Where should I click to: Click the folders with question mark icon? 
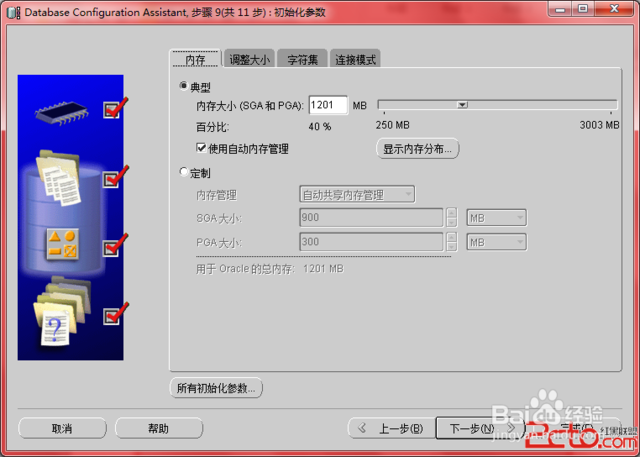tap(61, 311)
